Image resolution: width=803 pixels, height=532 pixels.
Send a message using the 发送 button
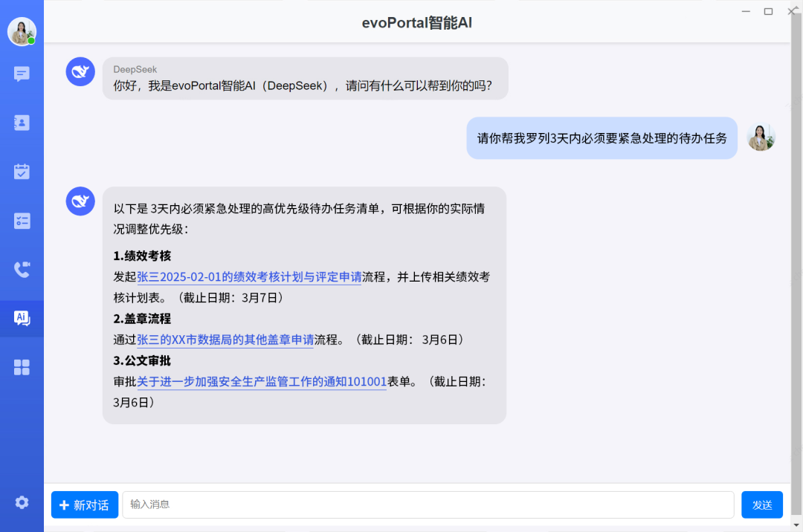tap(762, 505)
